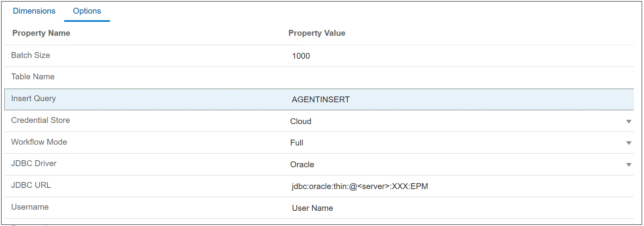Click the Full workflow mode value
This screenshot has width=644, height=226.
pos(297,143)
